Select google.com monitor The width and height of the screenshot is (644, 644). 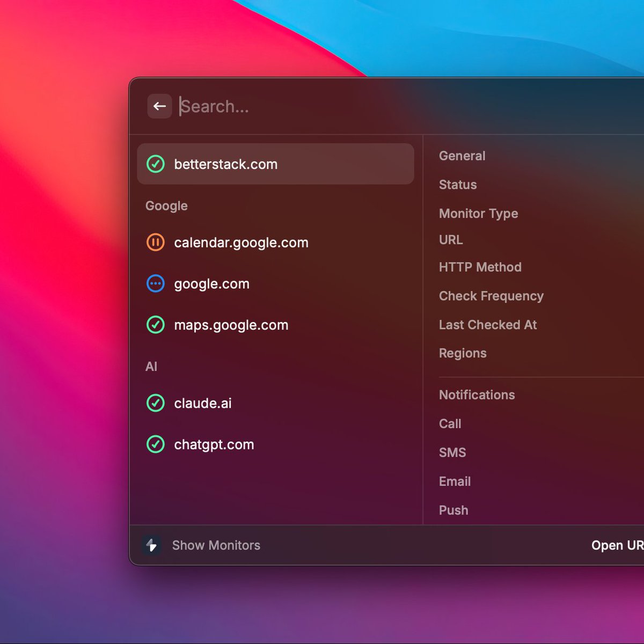(x=275, y=283)
